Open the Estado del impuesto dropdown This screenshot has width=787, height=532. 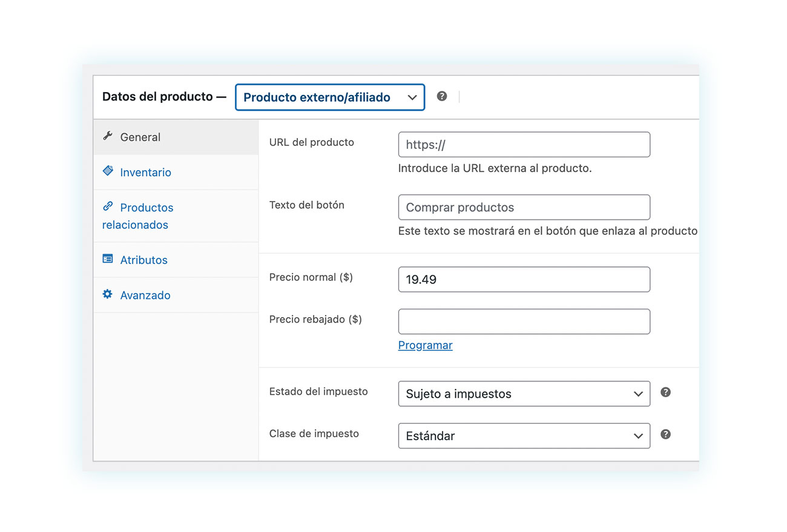pyautogui.click(x=524, y=393)
